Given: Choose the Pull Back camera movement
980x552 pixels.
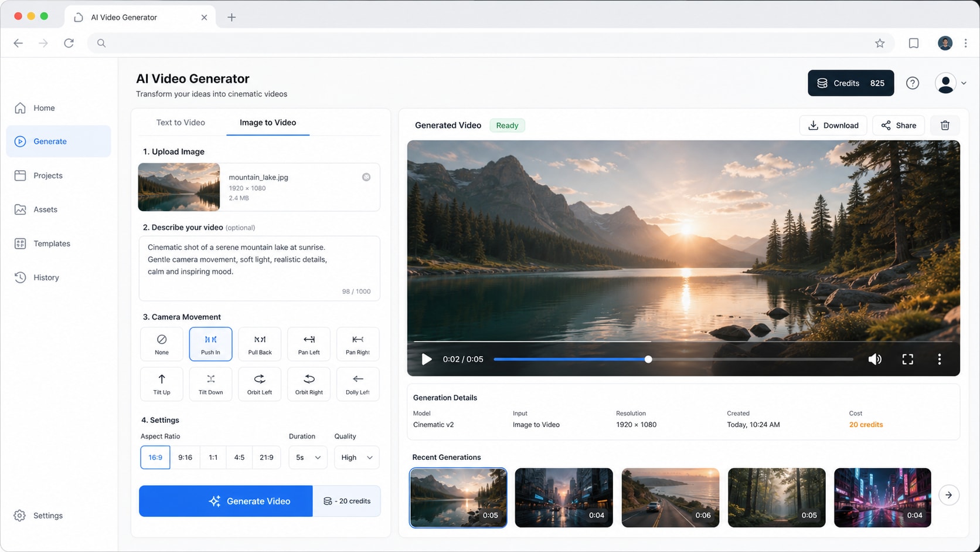Looking at the screenshot, I should (260, 344).
